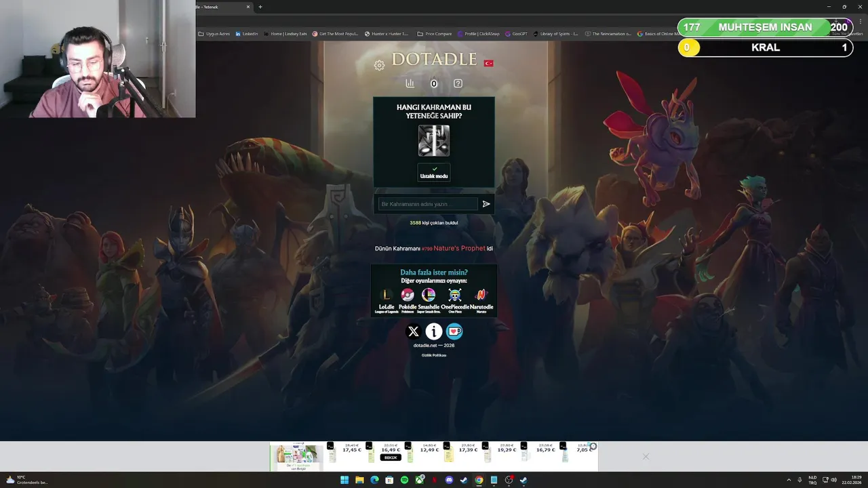Click the streak counter showing 0
868x488 pixels.
coord(434,84)
